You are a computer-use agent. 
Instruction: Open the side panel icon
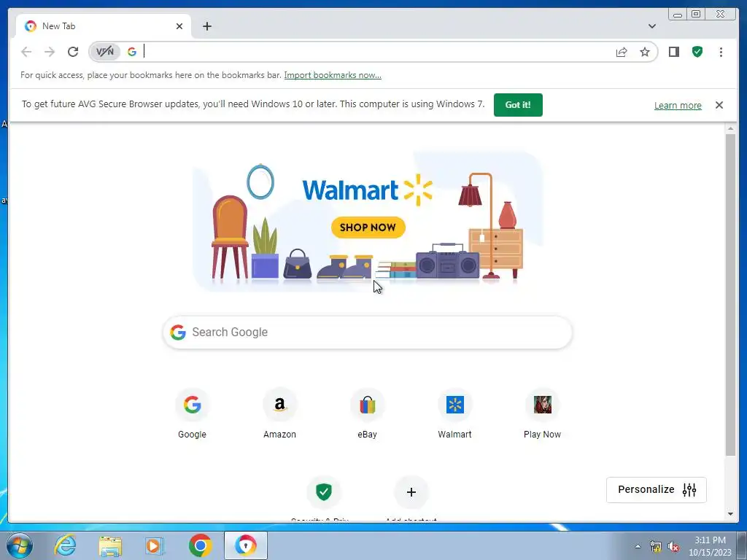pos(673,52)
